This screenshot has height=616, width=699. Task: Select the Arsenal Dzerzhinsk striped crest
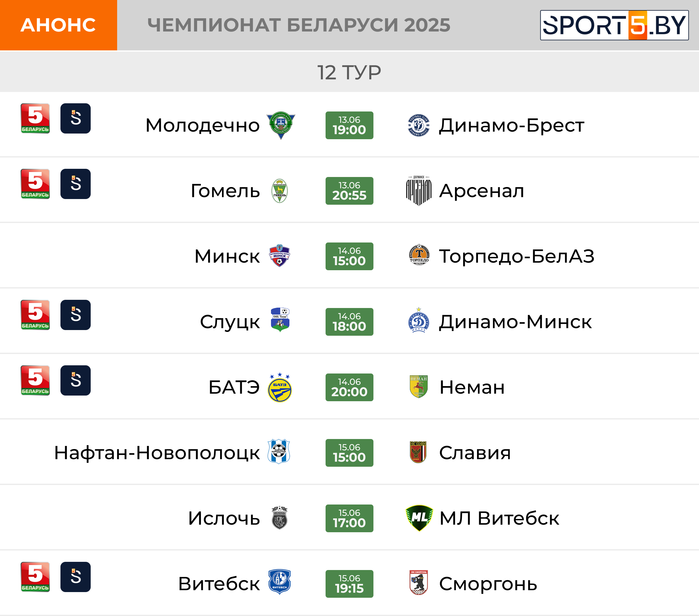418,191
